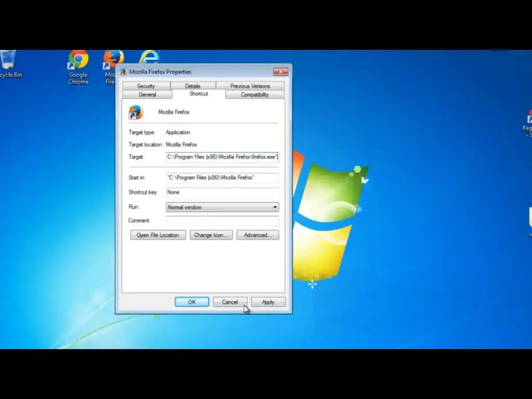Viewport: 532px width, 399px height.
Task: Select the Internet Explorer desktop icon
Action: point(149,57)
